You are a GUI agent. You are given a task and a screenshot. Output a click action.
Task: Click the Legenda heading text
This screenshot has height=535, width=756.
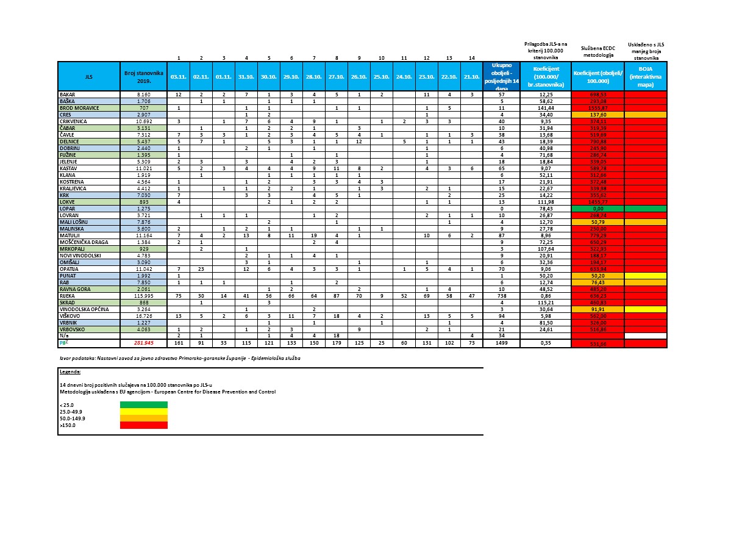pyautogui.click(x=70, y=371)
